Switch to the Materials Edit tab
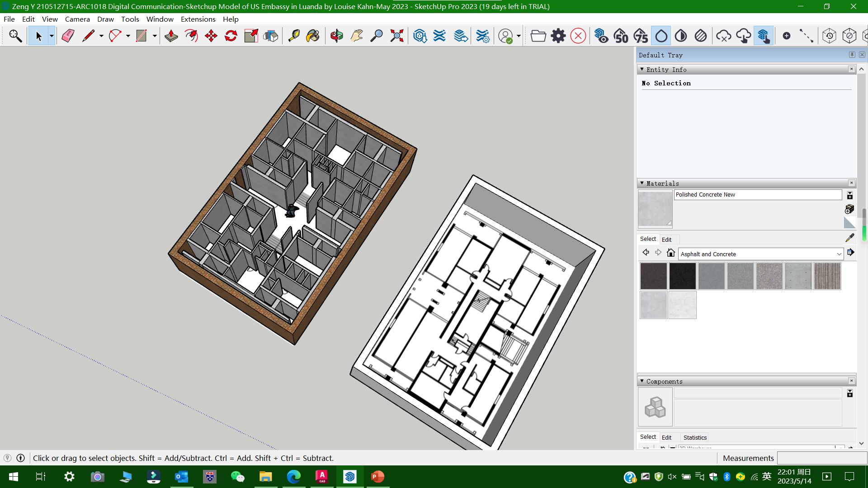Image resolution: width=868 pixels, height=488 pixels. coord(666,239)
